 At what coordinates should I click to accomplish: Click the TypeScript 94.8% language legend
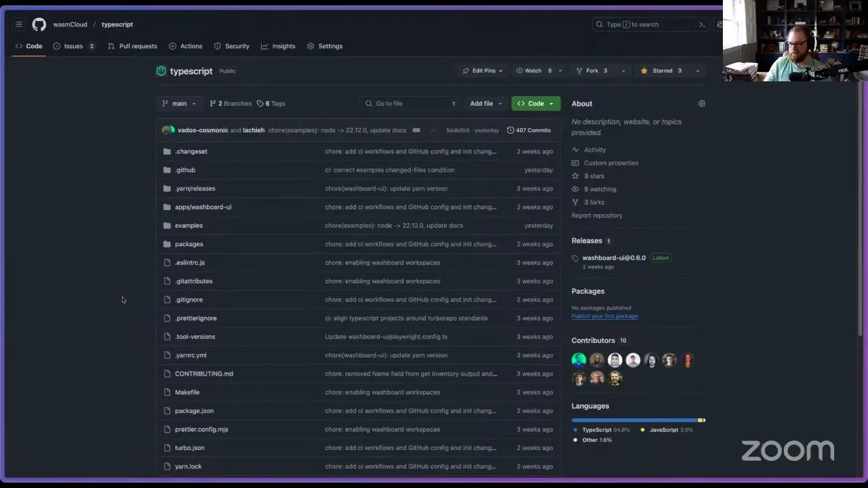601,430
